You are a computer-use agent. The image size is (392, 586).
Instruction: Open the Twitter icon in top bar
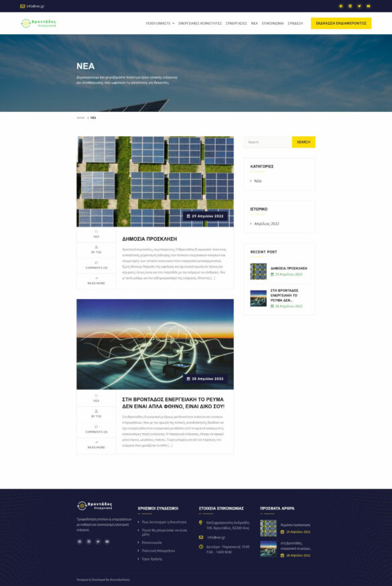point(359,6)
